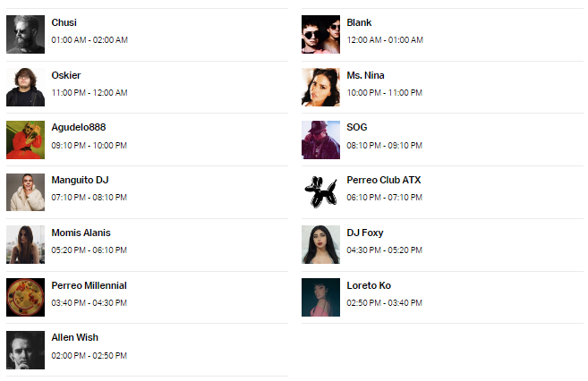The width and height of the screenshot is (588, 381).
Task: Click the Agudelo888 red outfit image
Action: (x=25, y=140)
